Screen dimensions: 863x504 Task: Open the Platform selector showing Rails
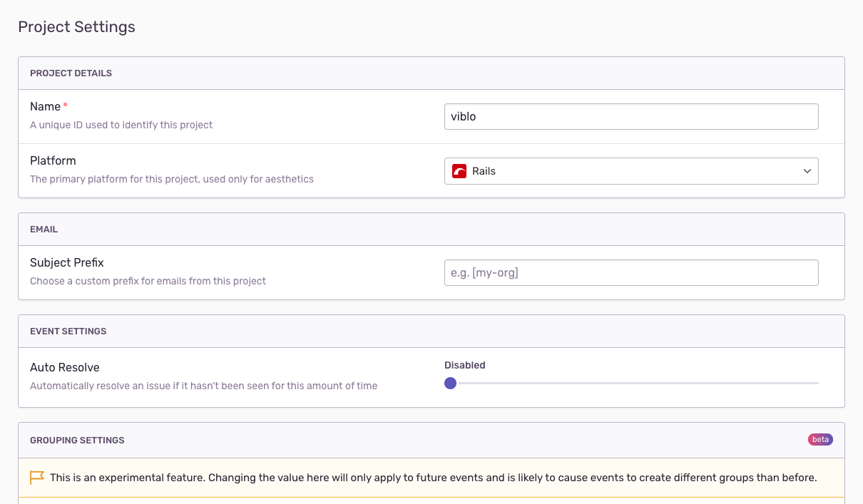[630, 171]
